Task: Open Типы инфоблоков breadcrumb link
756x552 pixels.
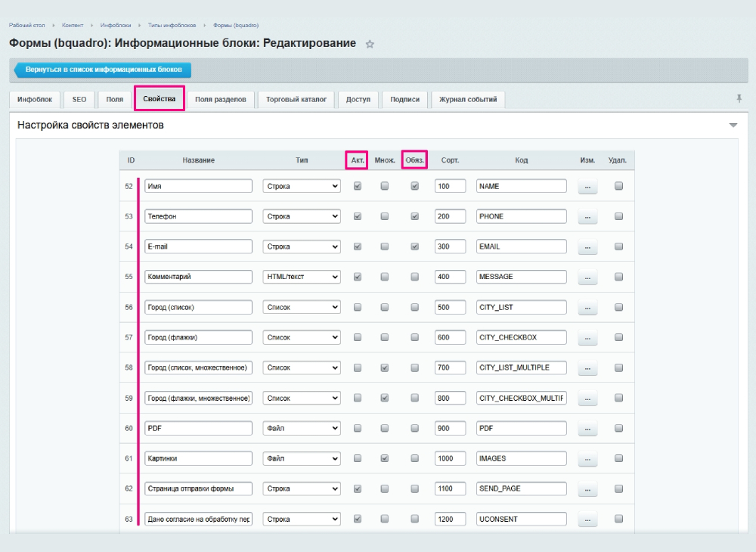Action: click(x=172, y=25)
